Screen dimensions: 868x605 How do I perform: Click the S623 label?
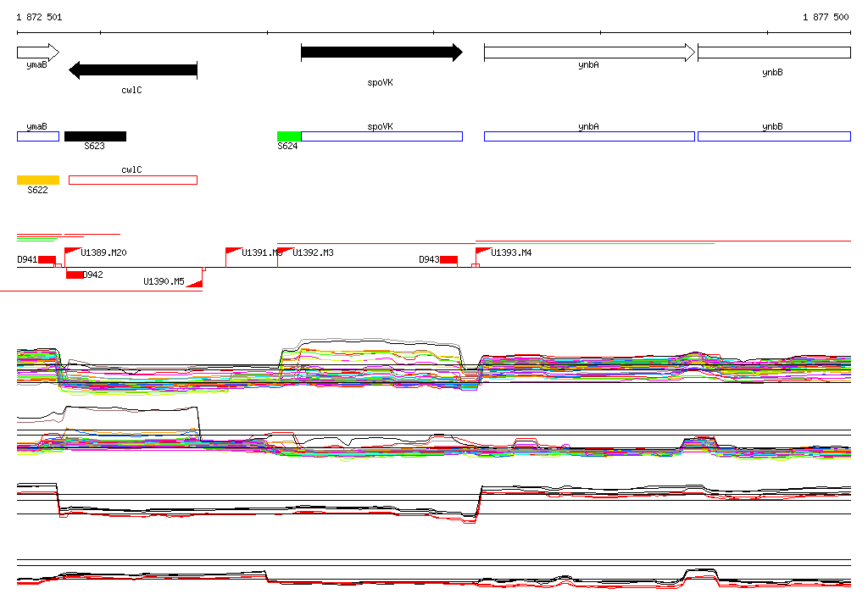pyautogui.click(x=94, y=146)
